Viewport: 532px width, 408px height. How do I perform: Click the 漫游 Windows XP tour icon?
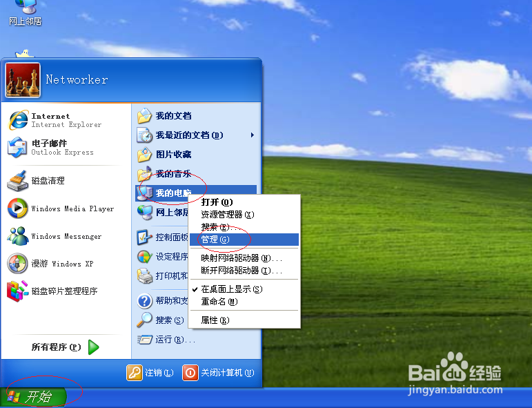pyautogui.click(x=18, y=264)
